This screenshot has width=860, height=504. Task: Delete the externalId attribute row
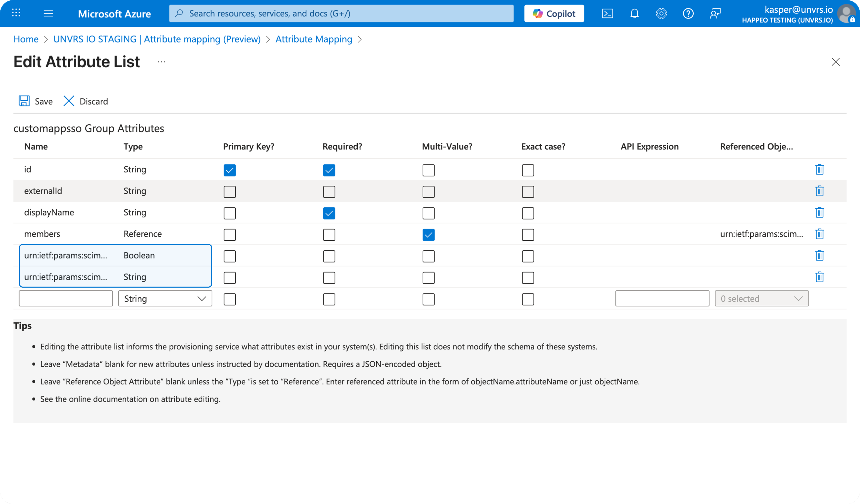coord(820,191)
